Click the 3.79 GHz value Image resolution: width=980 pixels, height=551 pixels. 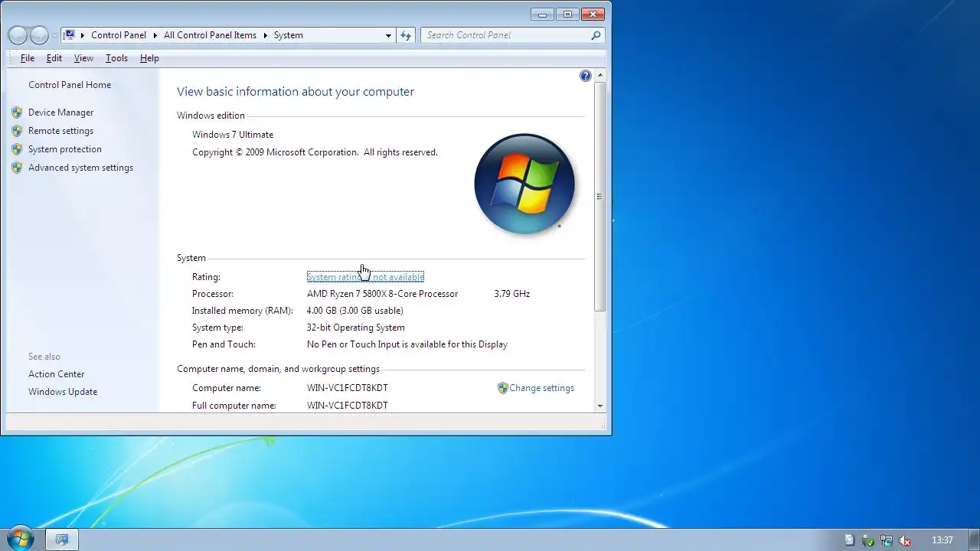coord(512,294)
